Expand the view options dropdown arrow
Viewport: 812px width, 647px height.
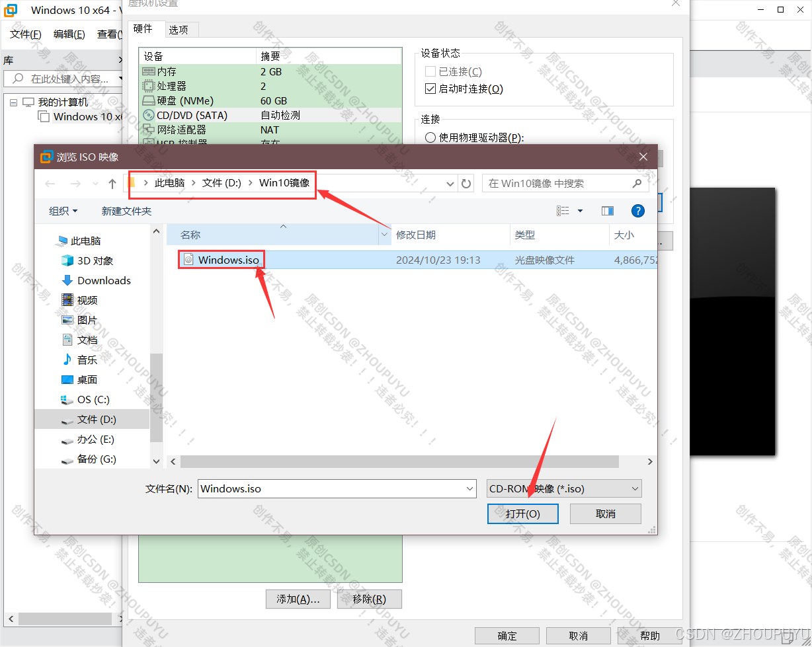pos(581,211)
